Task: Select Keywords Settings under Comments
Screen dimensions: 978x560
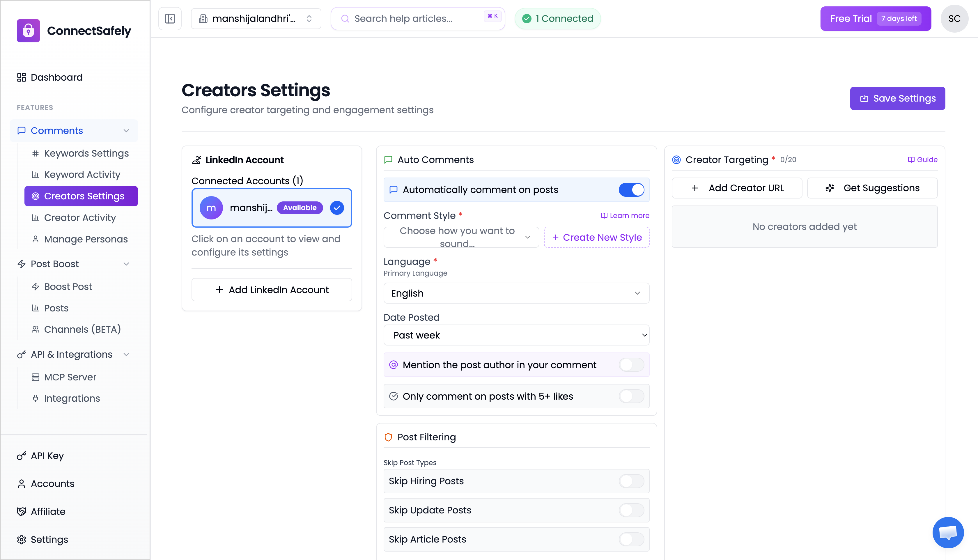Action: (x=86, y=153)
